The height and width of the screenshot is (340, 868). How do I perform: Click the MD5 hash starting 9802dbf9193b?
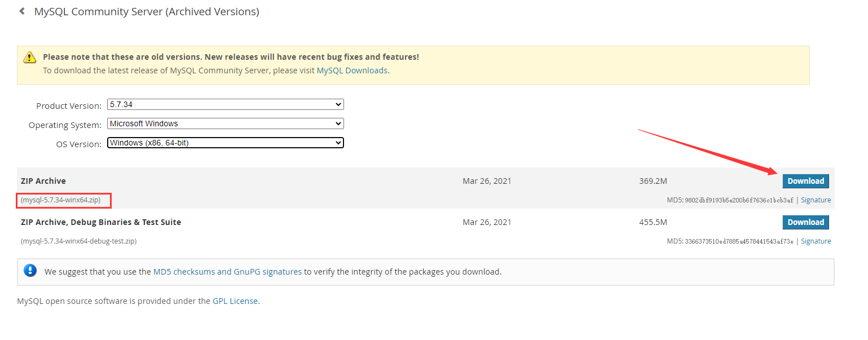(x=739, y=200)
